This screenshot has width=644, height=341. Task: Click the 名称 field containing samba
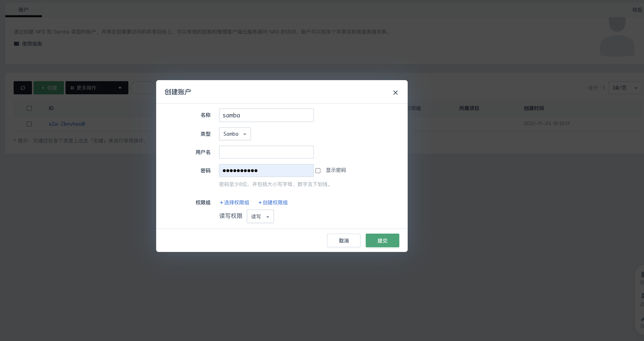point(266,115)
